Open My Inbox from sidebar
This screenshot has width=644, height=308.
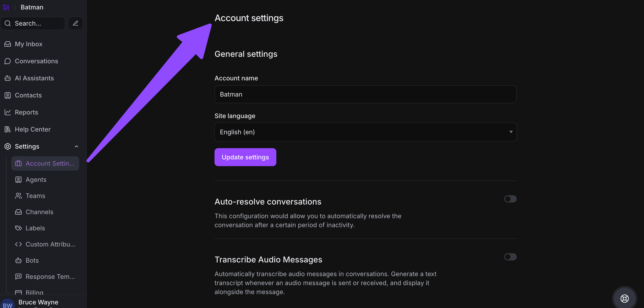point(29,44)
